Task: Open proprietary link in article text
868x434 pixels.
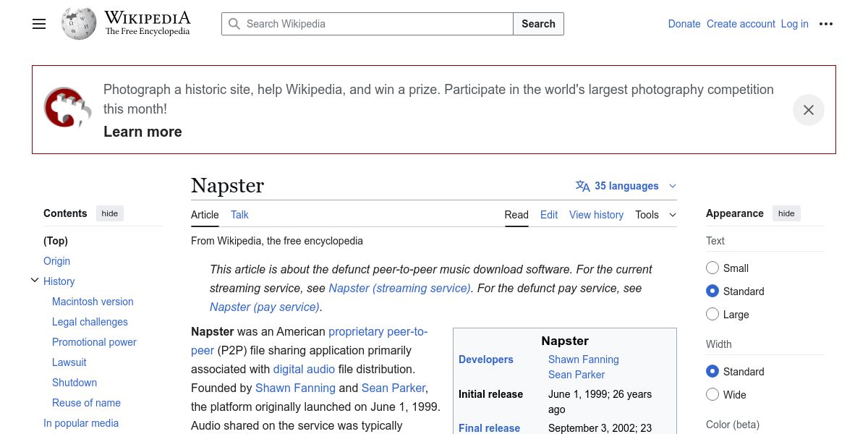Action: (x=356, y=331)
